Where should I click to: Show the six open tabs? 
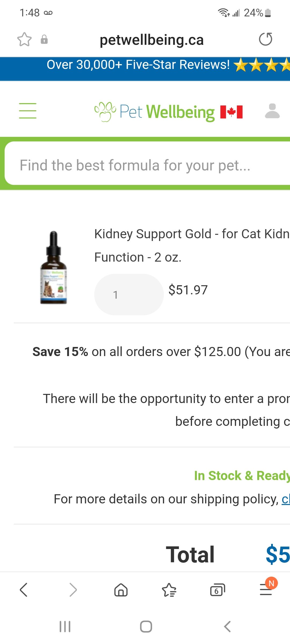point(217,590)
